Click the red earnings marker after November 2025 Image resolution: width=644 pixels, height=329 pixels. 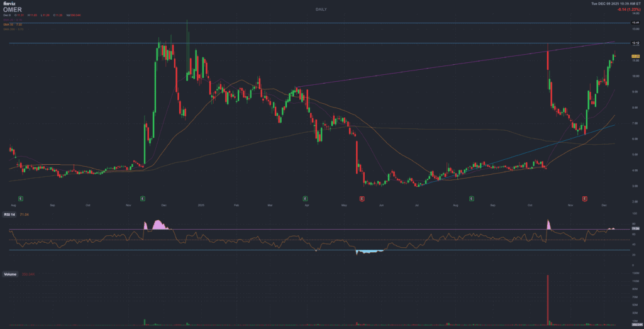point(585,198)
